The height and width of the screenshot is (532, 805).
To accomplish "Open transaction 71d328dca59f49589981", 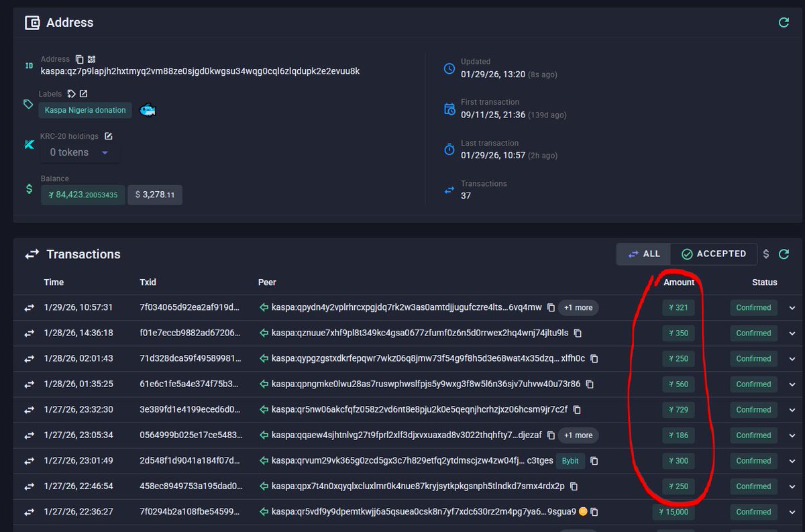I will [x=189, y=359].
